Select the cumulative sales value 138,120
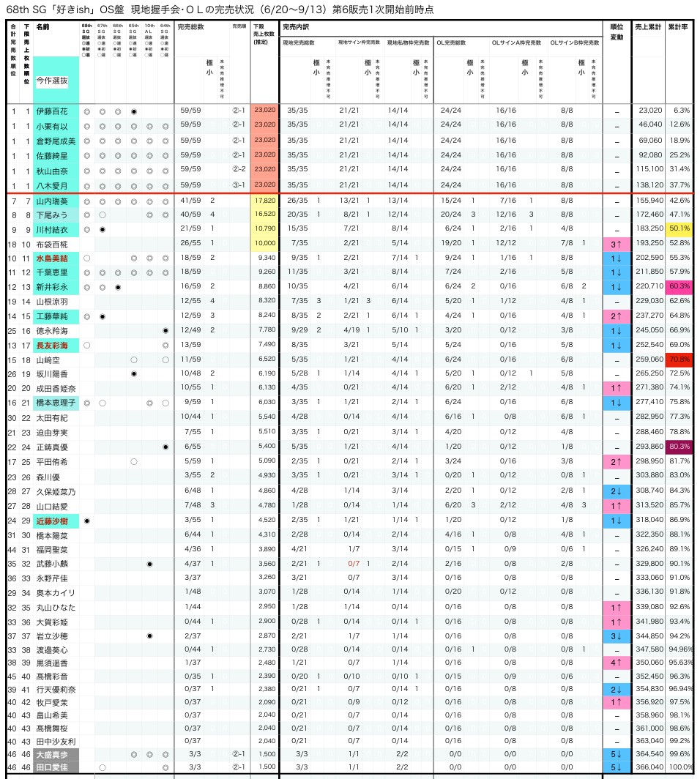This screenshot has width=700, height=779. pos(649,184)
